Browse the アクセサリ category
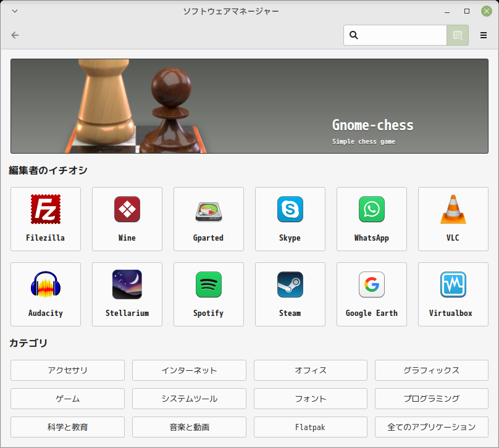Image resolution: width=499 pixels, height=448 pixels. click(x=67, y=370)
